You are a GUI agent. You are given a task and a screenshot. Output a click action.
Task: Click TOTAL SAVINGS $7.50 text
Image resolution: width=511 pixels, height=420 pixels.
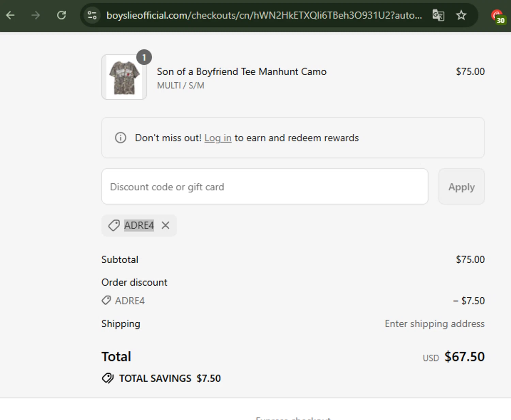(x=170, y=378)
